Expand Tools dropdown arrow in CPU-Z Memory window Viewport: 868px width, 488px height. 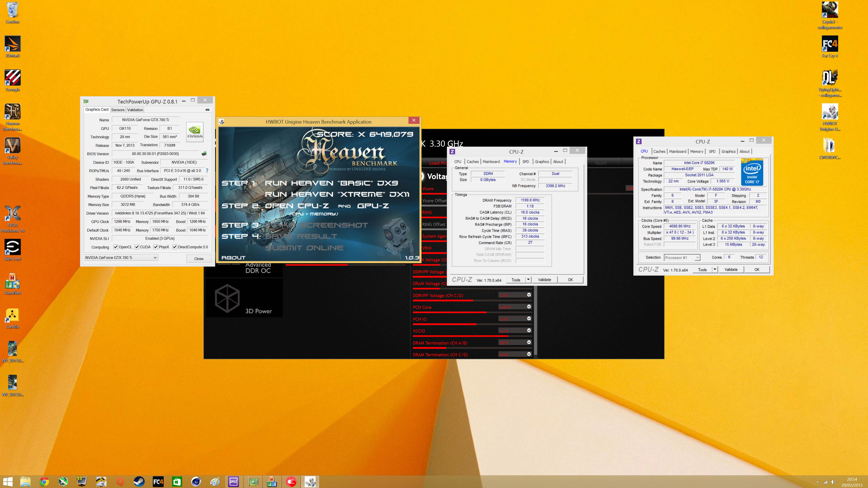pyautogui.click(x=528, y=279)
